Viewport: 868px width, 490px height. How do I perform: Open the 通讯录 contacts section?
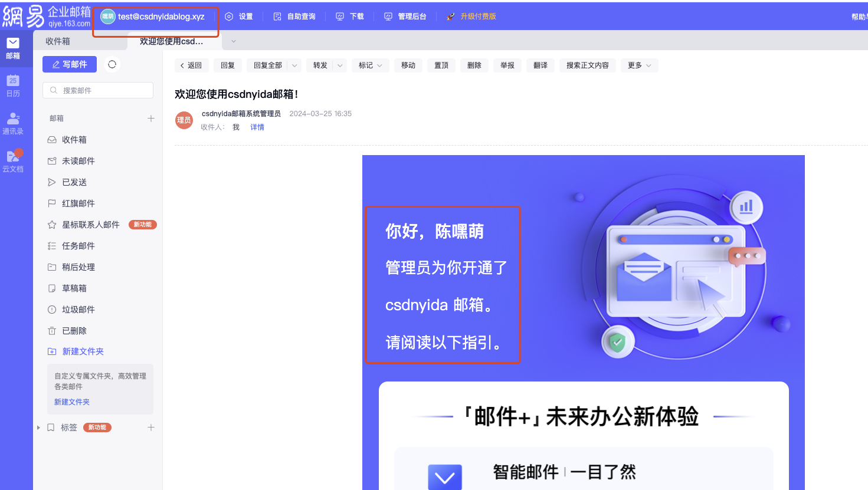(13, 124)
